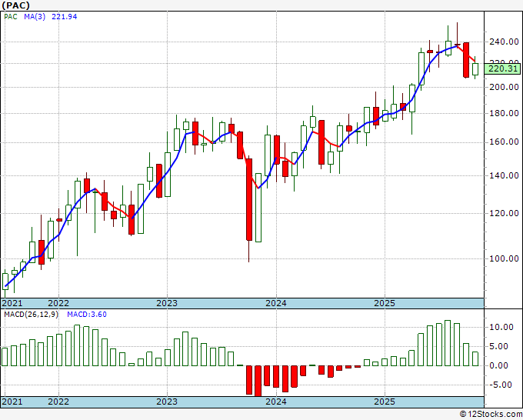Click the MACD(26,12,9) indicator label
Viewport: 523px width, 420px height.
[x=31, y=315]
